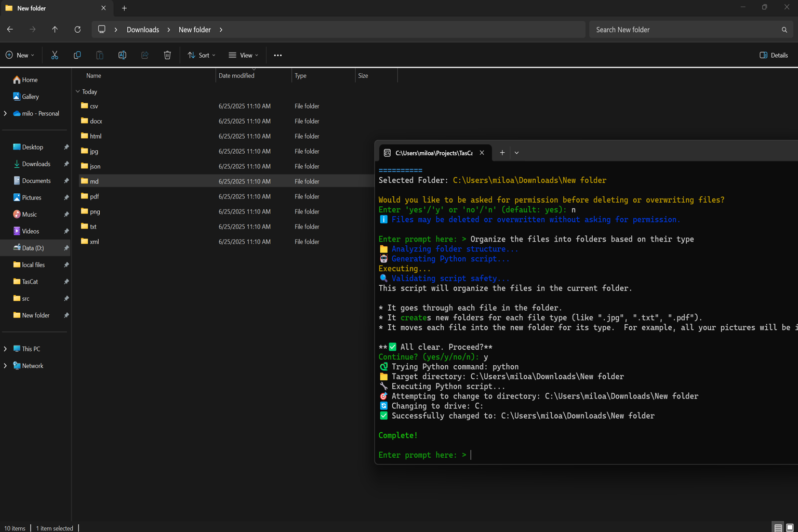Open Gallery in navigation pane
This screenshot has height=532, width=798.
coord(30,97)
